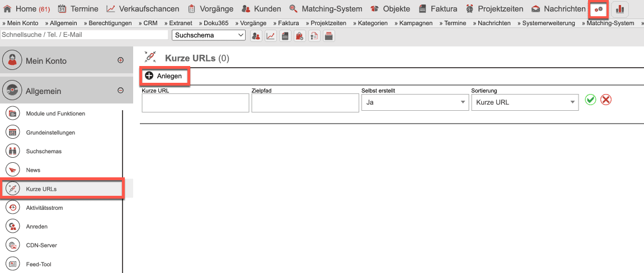Click the News paper plane icon

13,170
